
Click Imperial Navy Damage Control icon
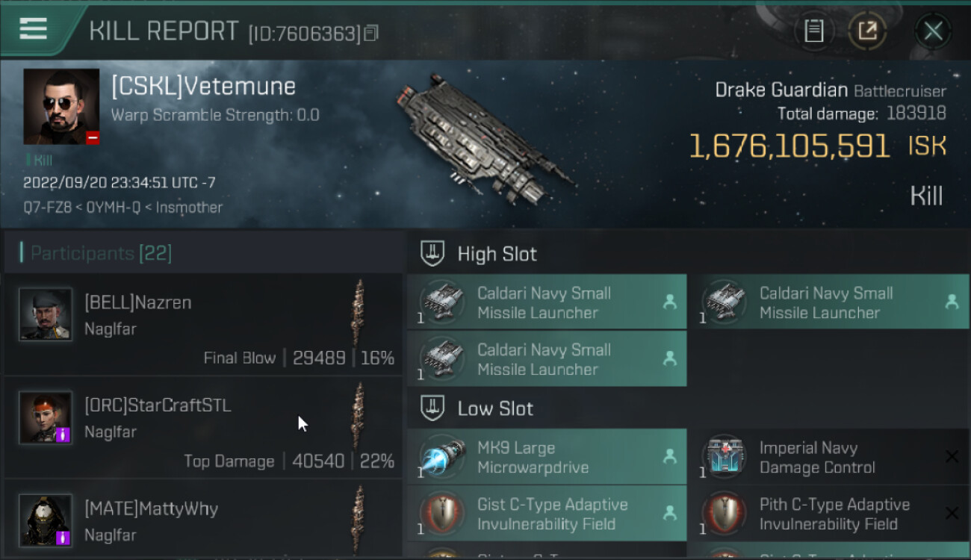[724, 457]
